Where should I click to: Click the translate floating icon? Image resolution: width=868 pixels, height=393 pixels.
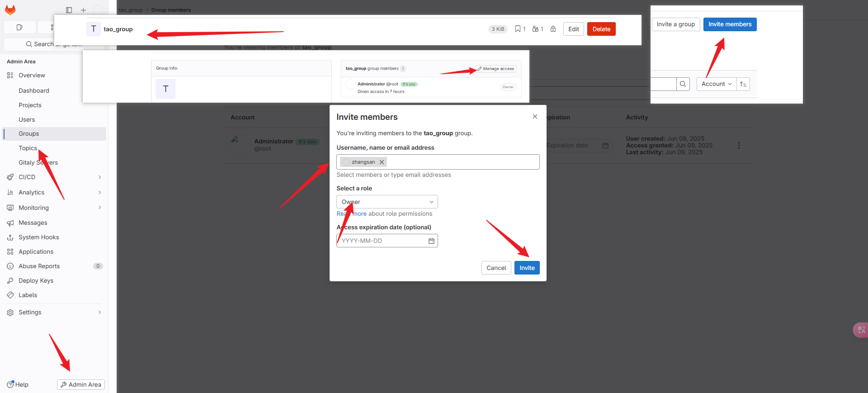pos(861,330)
